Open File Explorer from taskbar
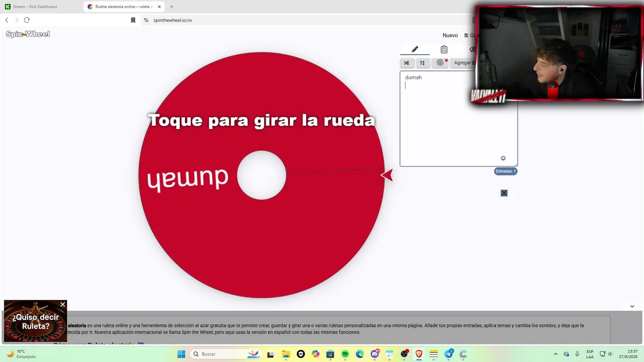This screenshot has height=362, width=644. (286, 354)
